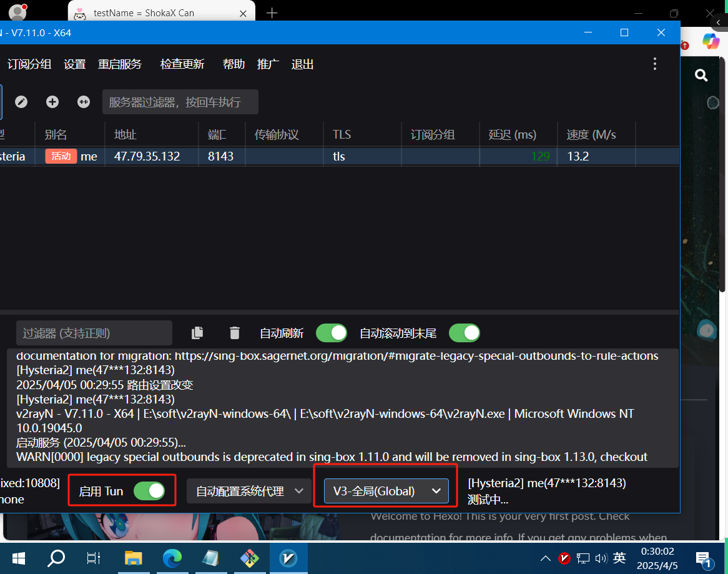Click the edit server pencil icon
Screen dimensions: 728x574
tap(21, 102)
